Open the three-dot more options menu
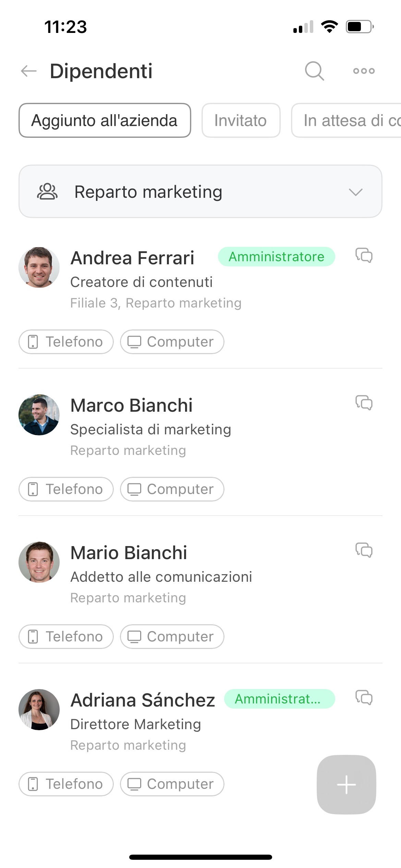401x868 pixels. point(364,71)
